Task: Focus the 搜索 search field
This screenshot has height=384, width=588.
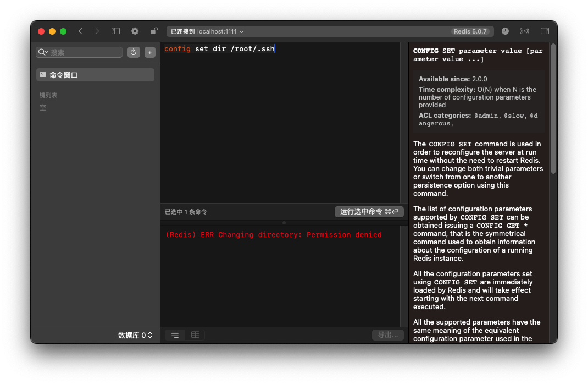Action: click(85, 52)
